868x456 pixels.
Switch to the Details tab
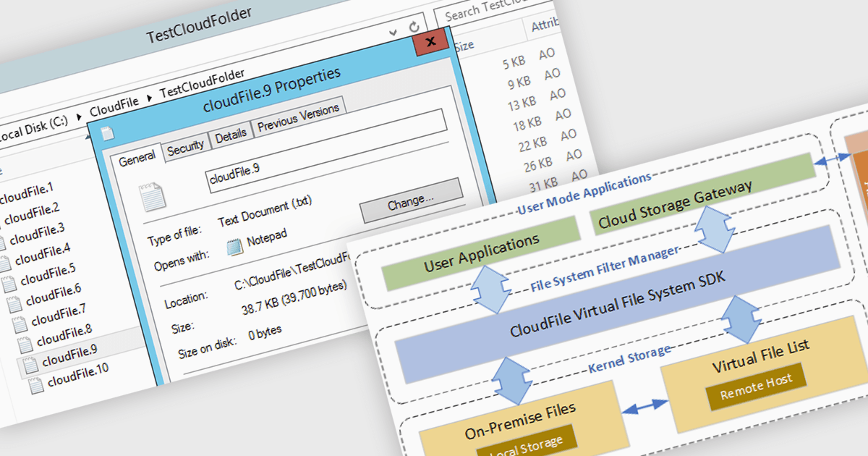tap(231, 136)
